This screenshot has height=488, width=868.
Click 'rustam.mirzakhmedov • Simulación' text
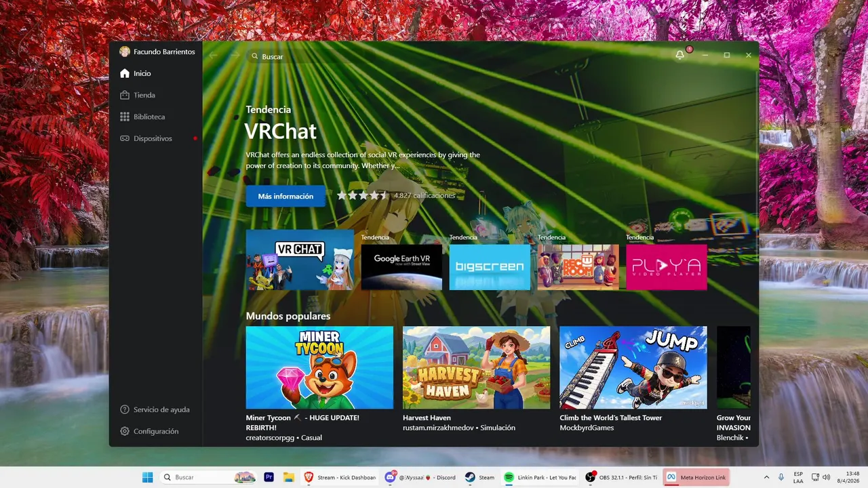pyautogui.click(x=459, y=428)
